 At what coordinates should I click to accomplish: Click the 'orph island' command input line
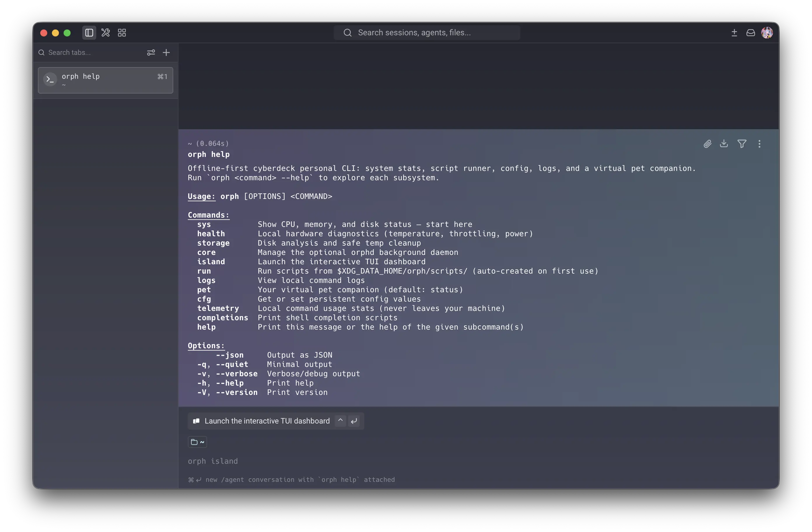213,461
